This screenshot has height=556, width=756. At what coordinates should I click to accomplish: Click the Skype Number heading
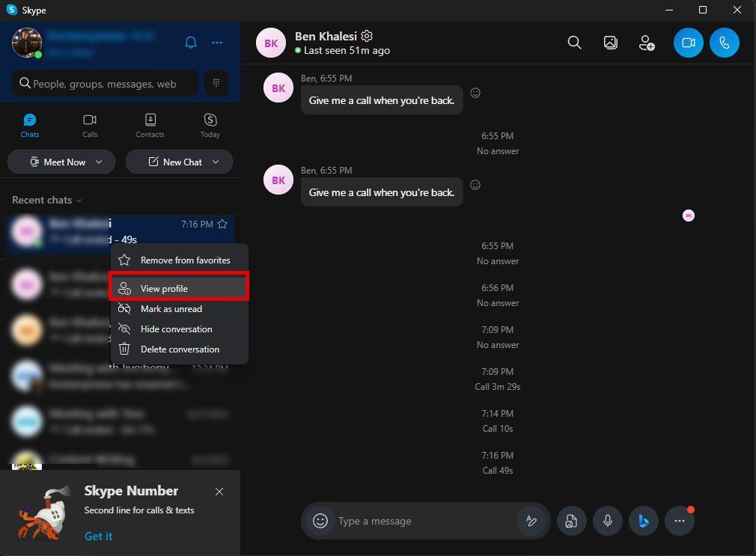pyautogui.click(x=131, y=491)
